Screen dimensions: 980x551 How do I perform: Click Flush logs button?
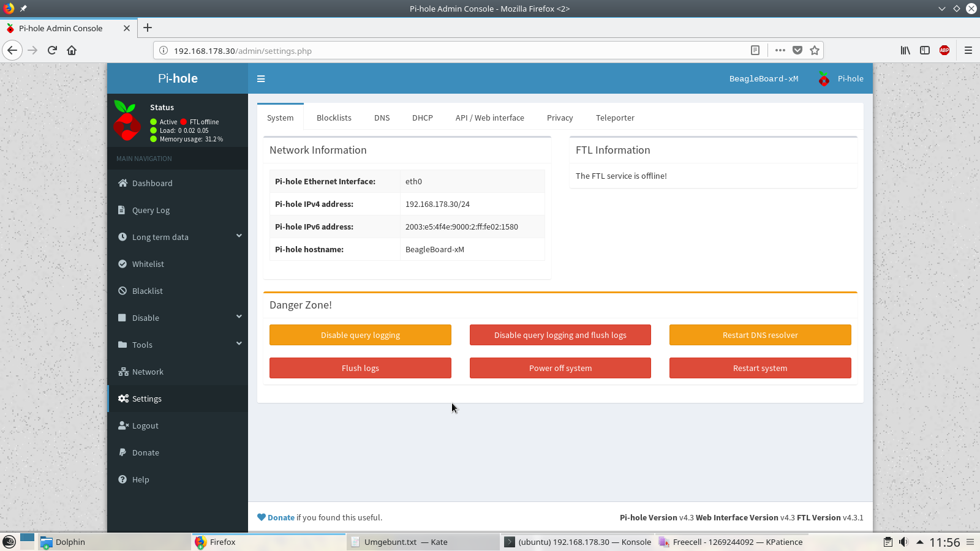coord(360,368)
